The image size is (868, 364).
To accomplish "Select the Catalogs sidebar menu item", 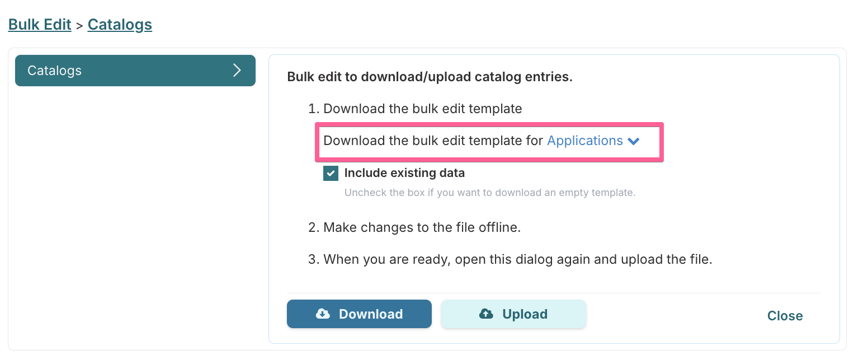I will 135,71.
